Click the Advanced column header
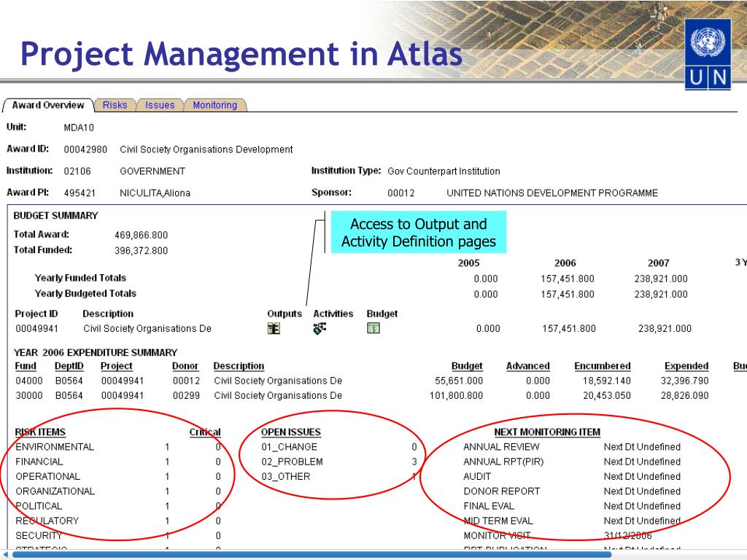 pyautogui.click(x=528, y=366)
